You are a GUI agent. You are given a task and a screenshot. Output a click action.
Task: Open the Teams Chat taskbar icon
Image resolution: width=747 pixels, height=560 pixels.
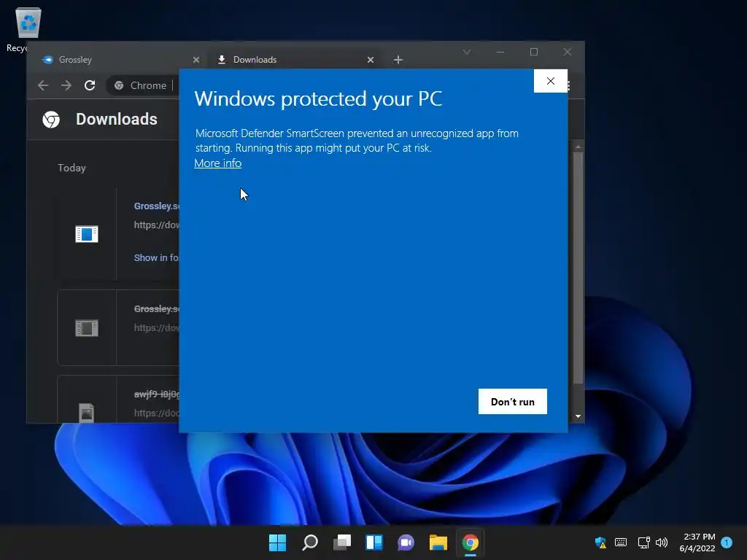(406, 542)
